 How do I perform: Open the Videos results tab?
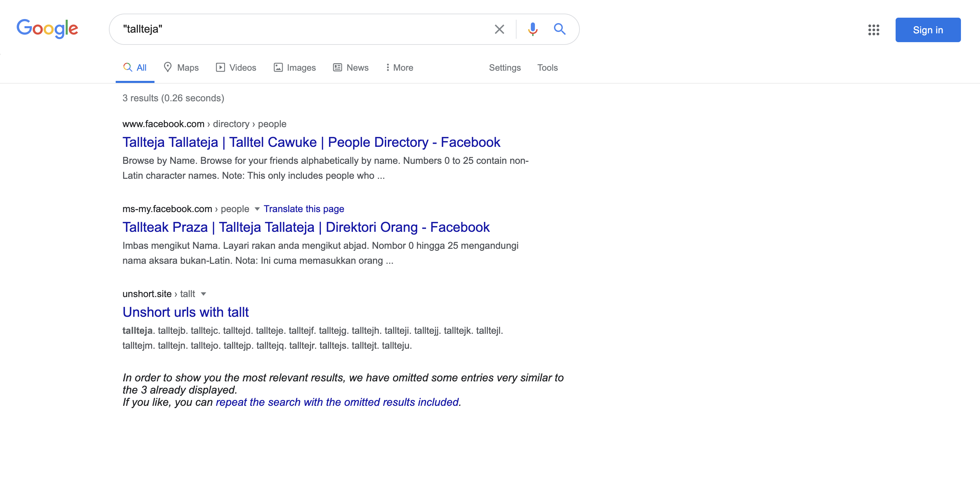236,68
